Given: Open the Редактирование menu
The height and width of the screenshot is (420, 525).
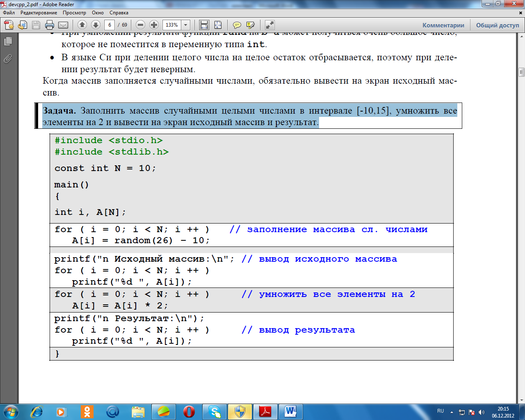Looking at the screenshot, I should pyautogui.click(x=39, y=13).
